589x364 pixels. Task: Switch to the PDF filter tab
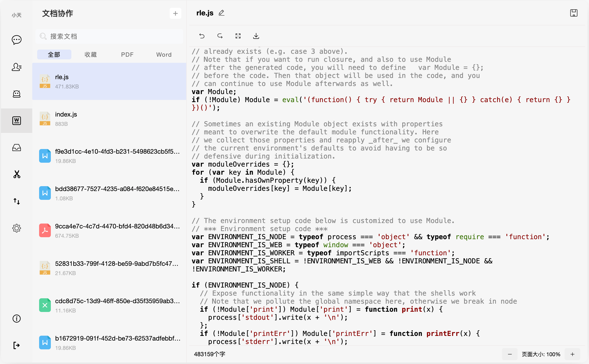pos(127,54)
